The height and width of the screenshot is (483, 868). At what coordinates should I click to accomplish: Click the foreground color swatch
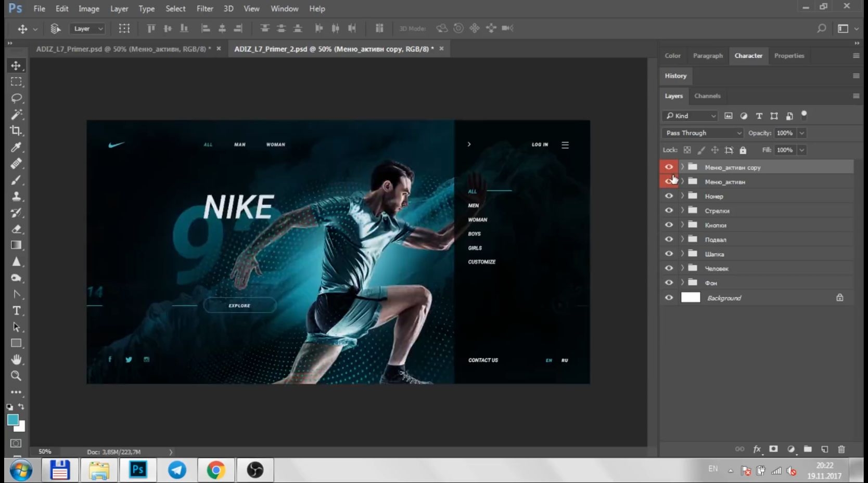point(12,419)
